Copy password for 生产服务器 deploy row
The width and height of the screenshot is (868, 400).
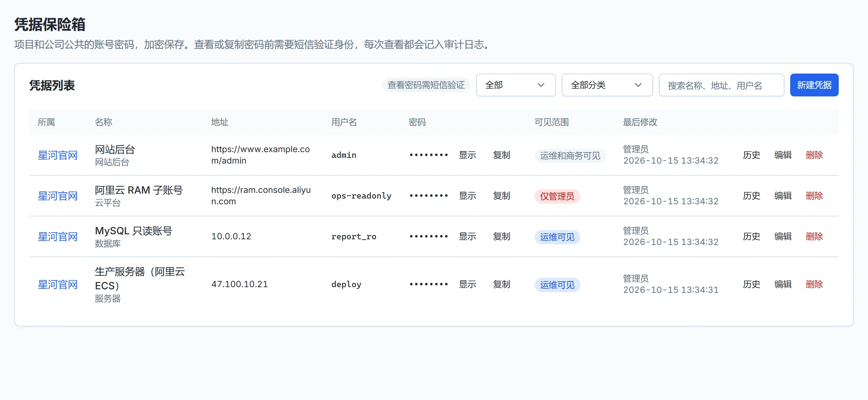tap(501, 284)
